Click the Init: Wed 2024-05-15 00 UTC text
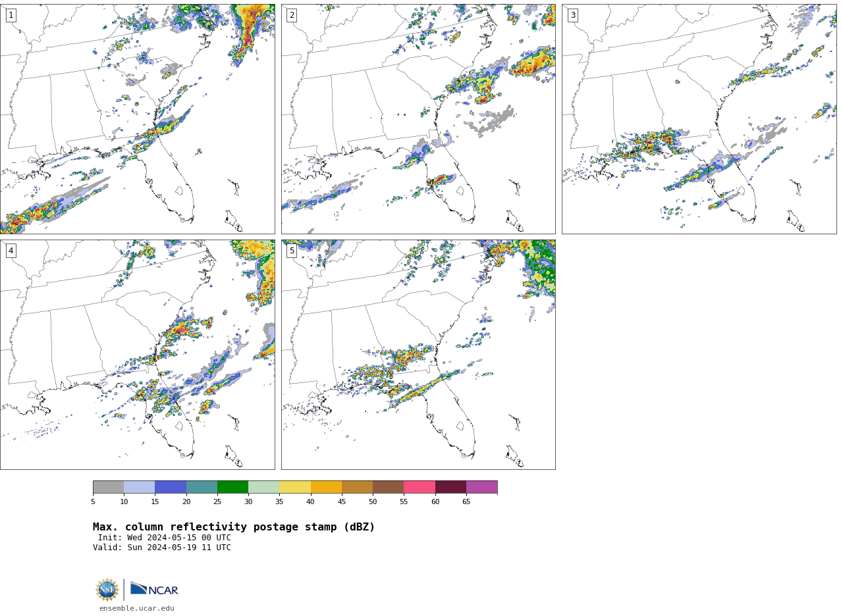The height and width of the screenshot is (616, 843). (165, 538)
